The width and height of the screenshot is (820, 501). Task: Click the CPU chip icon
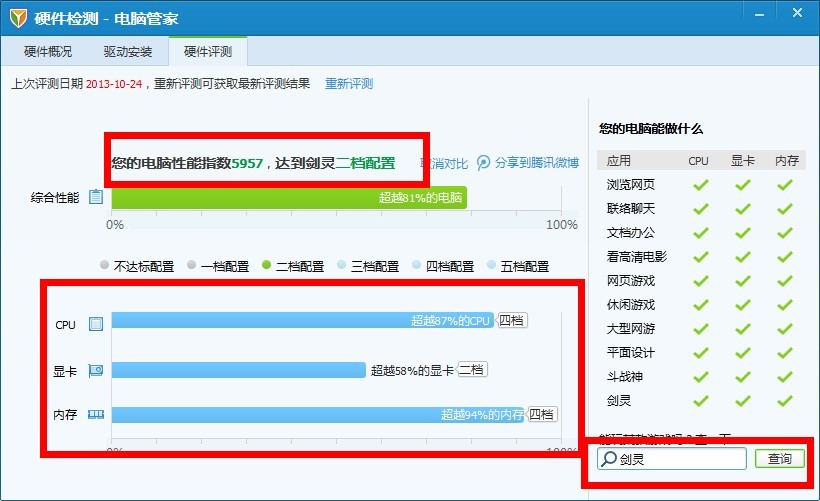pyautogui.click(x=96, y=324)
